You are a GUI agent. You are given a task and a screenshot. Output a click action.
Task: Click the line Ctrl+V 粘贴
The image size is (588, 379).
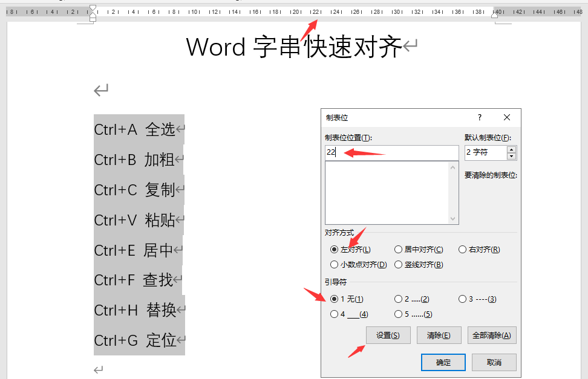(135, 220)
